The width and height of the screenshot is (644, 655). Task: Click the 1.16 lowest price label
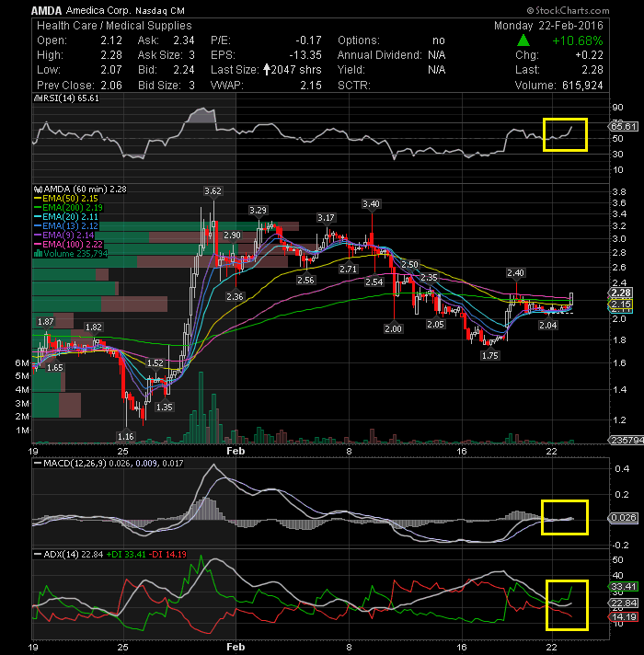tap(126, 437)
